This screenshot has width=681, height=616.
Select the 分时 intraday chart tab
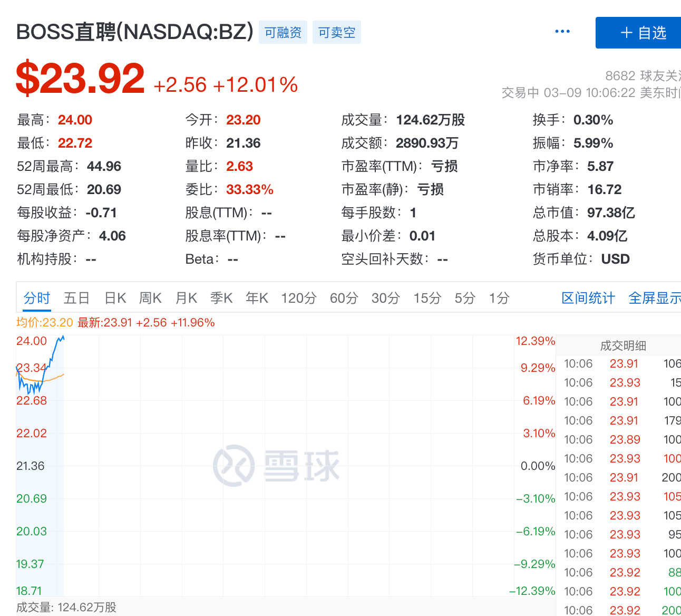[x=36, y=297]
